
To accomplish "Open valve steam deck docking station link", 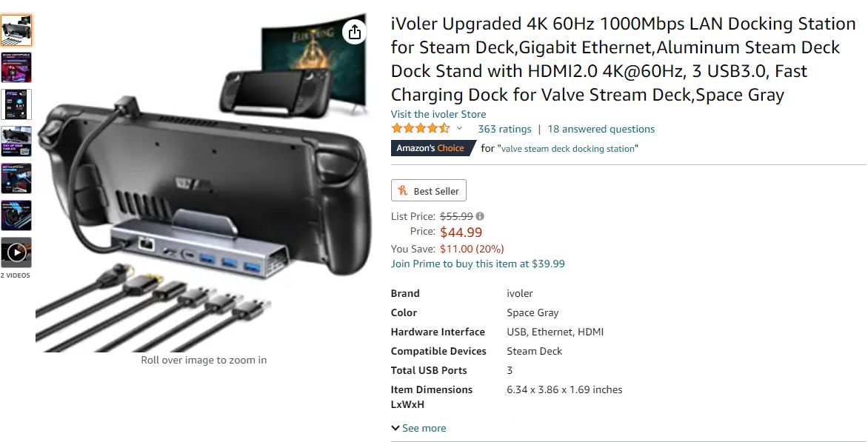I will click(x=567, y=149).
